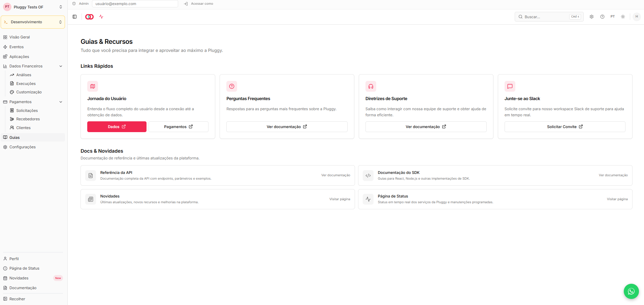Open Documentação sidebar link
Viewport: 644px width, 305px height.
33,288
